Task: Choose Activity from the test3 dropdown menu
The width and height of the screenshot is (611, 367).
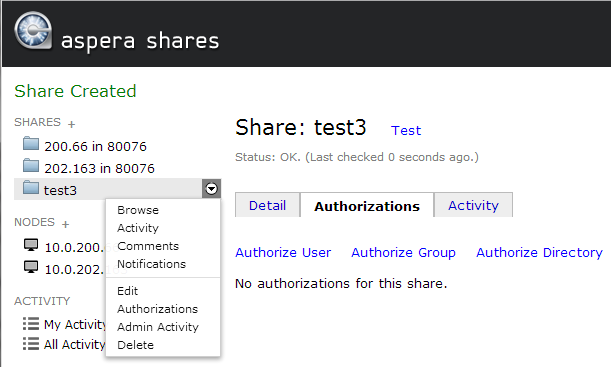Action: (138, 228)
